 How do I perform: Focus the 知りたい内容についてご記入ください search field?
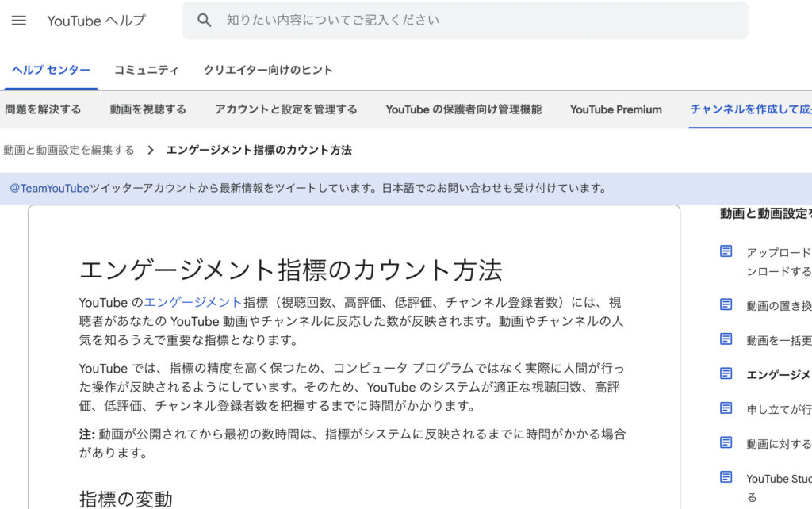(465, 20)
